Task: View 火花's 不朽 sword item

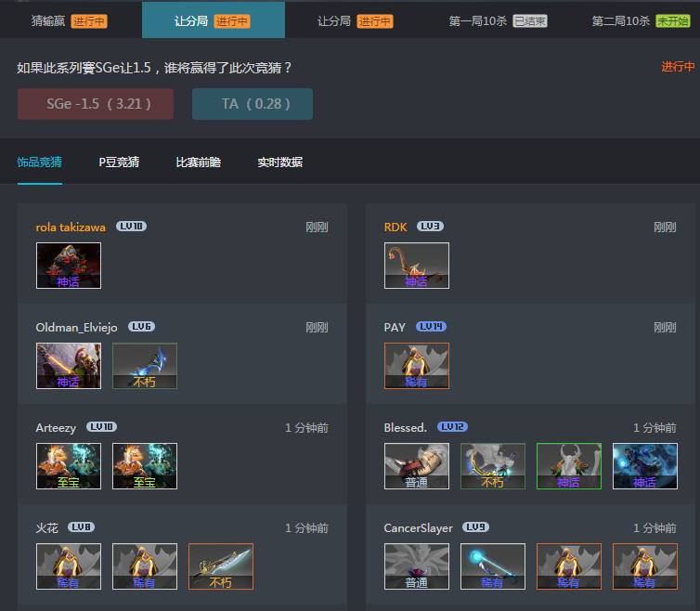Action: [221, 566]
